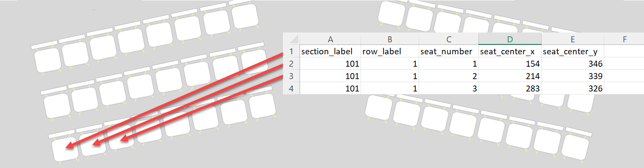This screenshot has width=644, height=168.
Task: Select cell with value 154
Action: [510, 64]
